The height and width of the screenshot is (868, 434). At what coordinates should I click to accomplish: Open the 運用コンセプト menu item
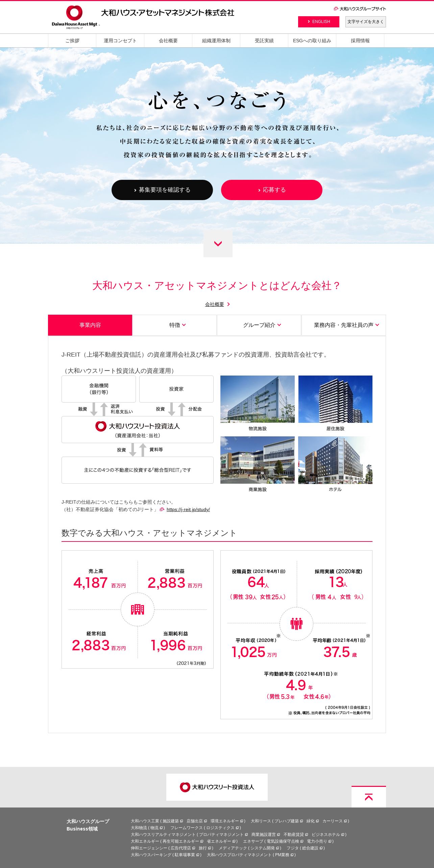[x=120, y=41]
